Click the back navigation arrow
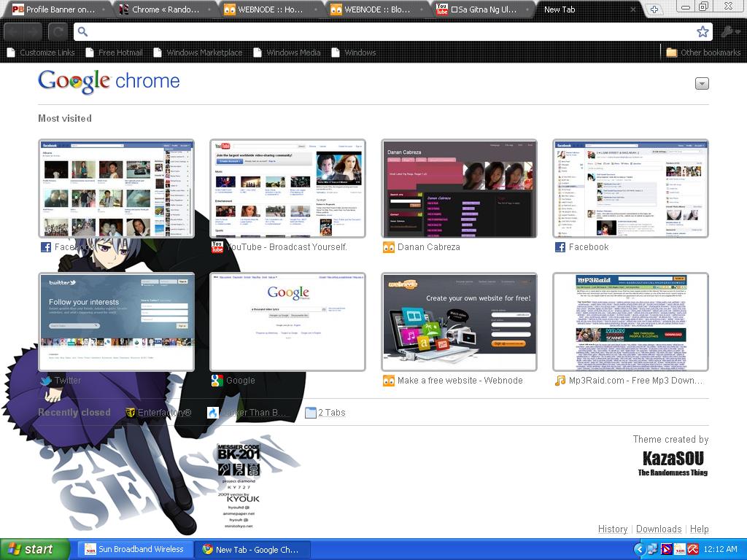The height and width of the screenshot is (560, 747). 14,31
